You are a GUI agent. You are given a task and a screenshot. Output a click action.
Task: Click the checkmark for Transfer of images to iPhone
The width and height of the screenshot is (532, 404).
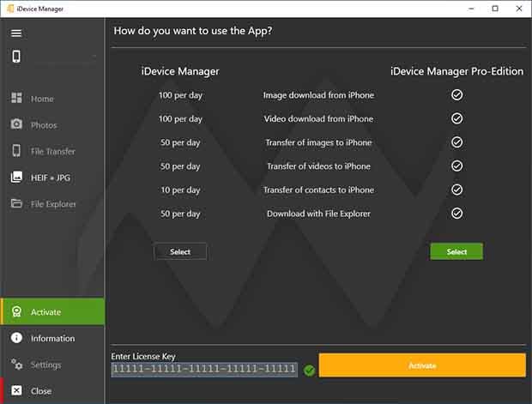coord(456,142)
